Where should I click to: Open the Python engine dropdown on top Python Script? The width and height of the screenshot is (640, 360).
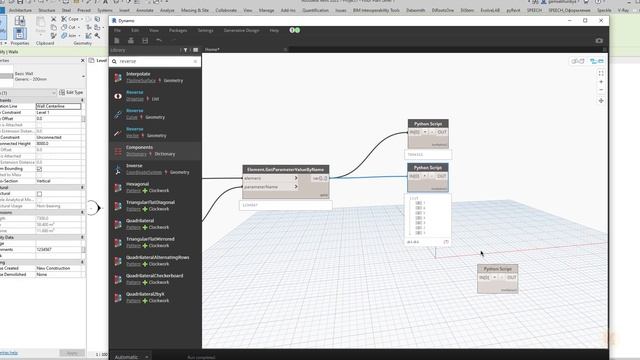coord(424,132)
